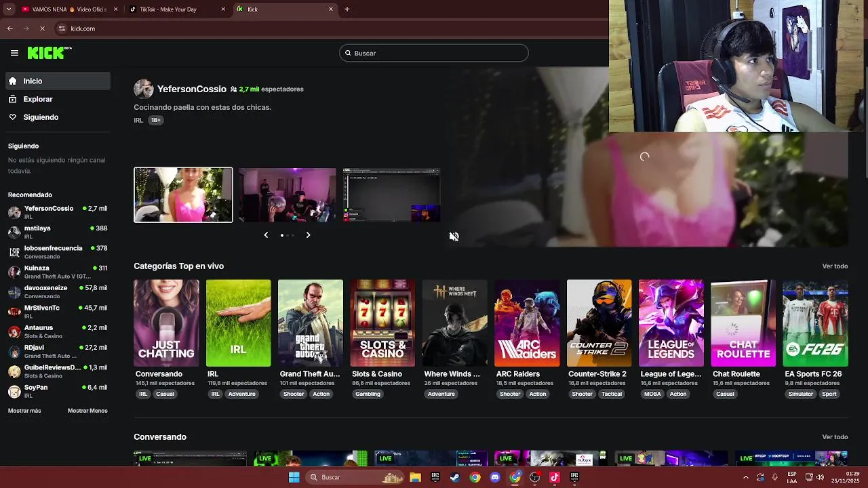Open File Explorer from taskbar

click(x=415, y=477)
